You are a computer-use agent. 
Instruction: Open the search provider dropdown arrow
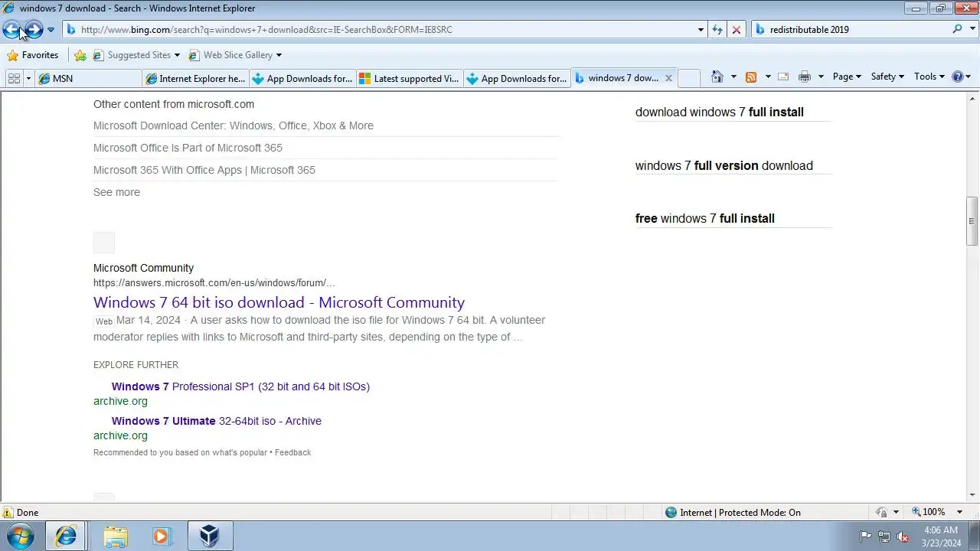coord(972,30)
